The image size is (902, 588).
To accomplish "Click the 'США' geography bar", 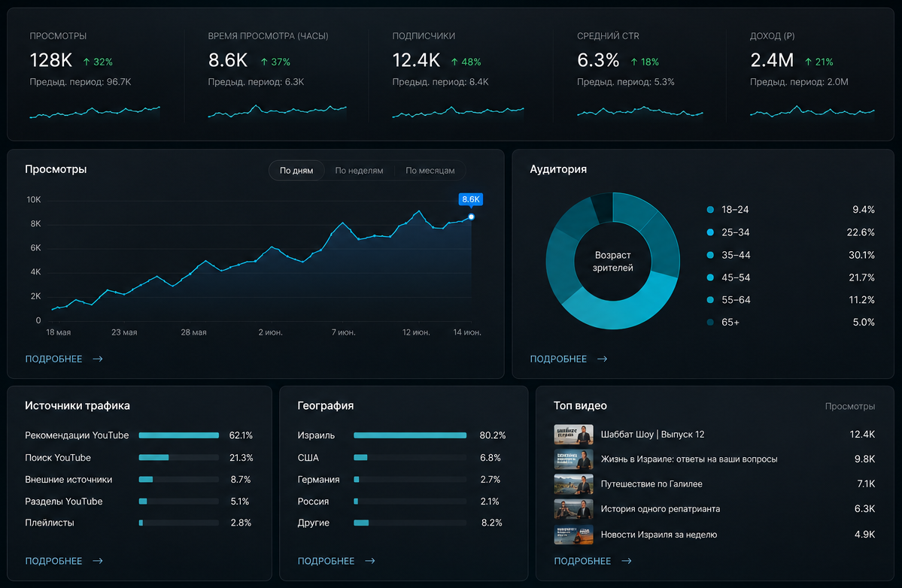I will click(410, 457).
